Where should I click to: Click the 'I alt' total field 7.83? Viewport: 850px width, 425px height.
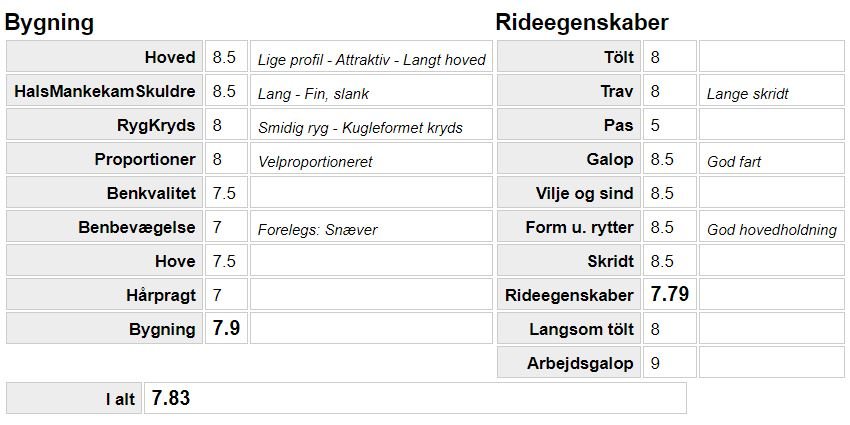pyautogui.click(x=170, y=398)
